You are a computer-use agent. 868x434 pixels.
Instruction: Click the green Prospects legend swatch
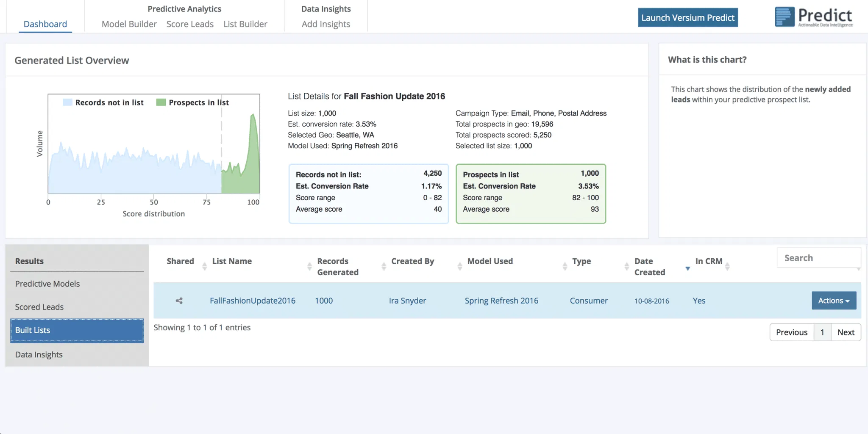161,102
